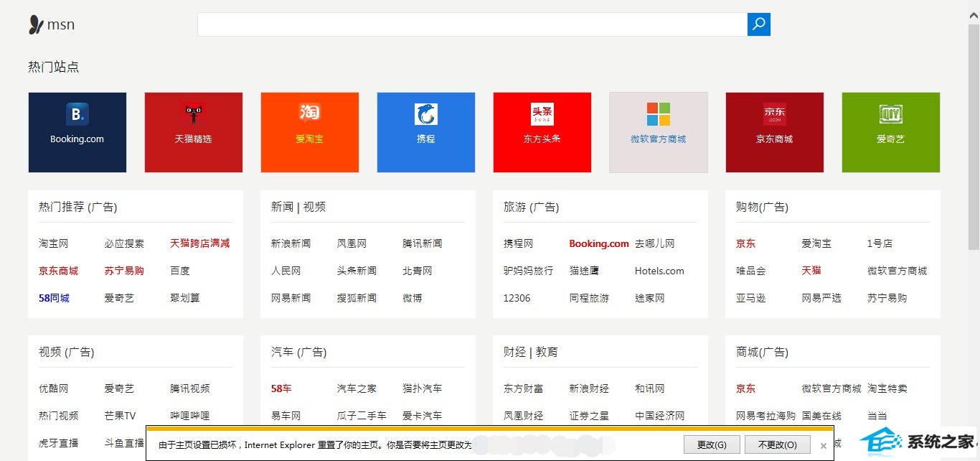Open the 新浪新闻 link
980x461 pixels.
[x=291, y=243]
